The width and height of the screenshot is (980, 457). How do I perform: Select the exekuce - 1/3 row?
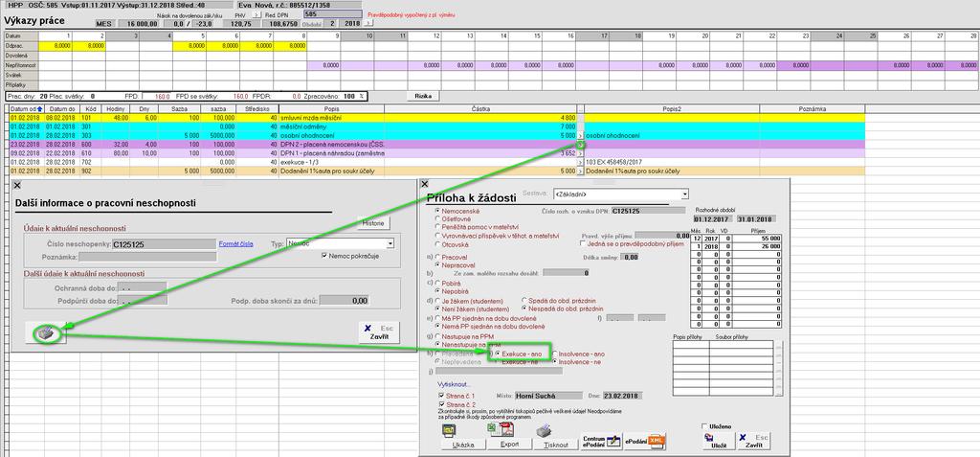[x=437, y=162]
